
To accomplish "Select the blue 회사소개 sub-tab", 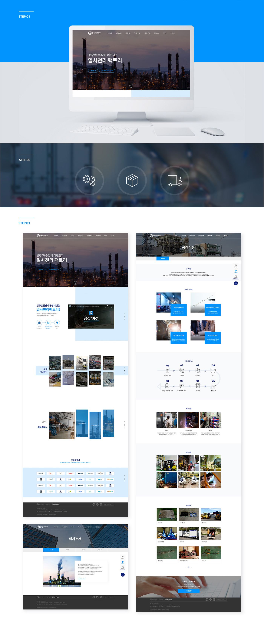I will (51, 550).
